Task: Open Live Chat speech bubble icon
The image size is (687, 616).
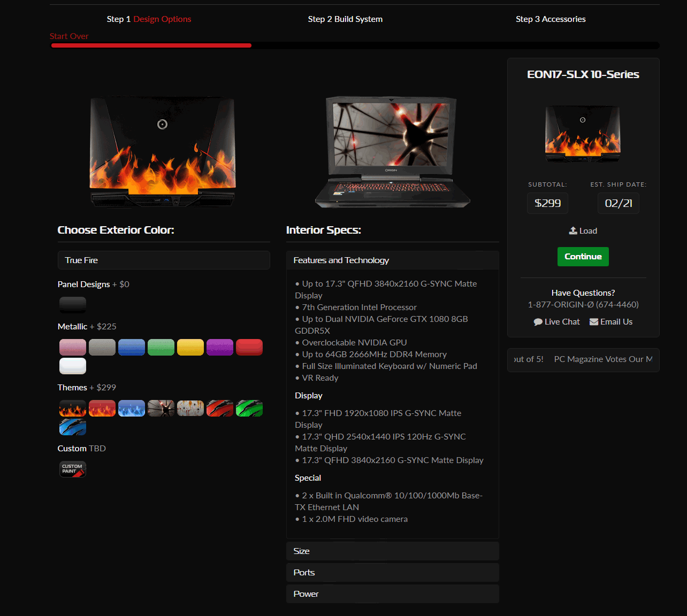Action: [538, 322]
